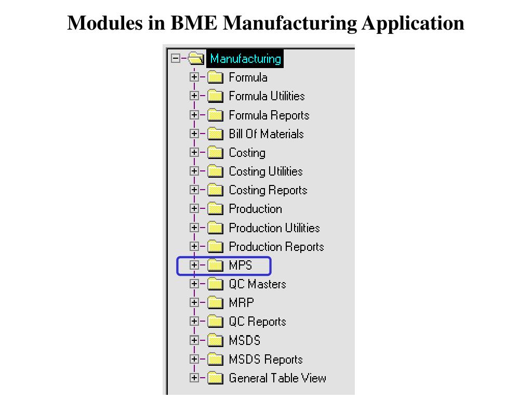This screenshot has height=399, width=532.
Task: Click the General Table View folder icon
Action: point(215,378)
